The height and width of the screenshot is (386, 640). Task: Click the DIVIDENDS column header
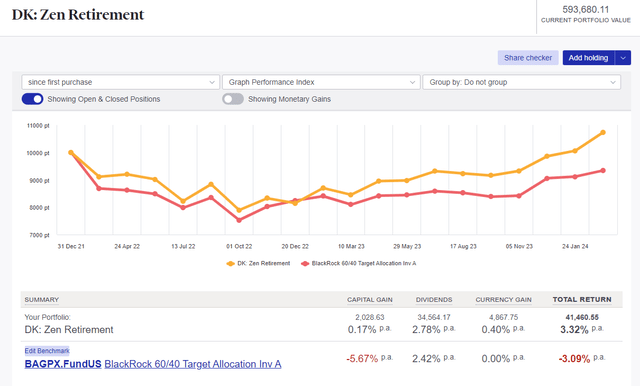[x=434, y=300]
